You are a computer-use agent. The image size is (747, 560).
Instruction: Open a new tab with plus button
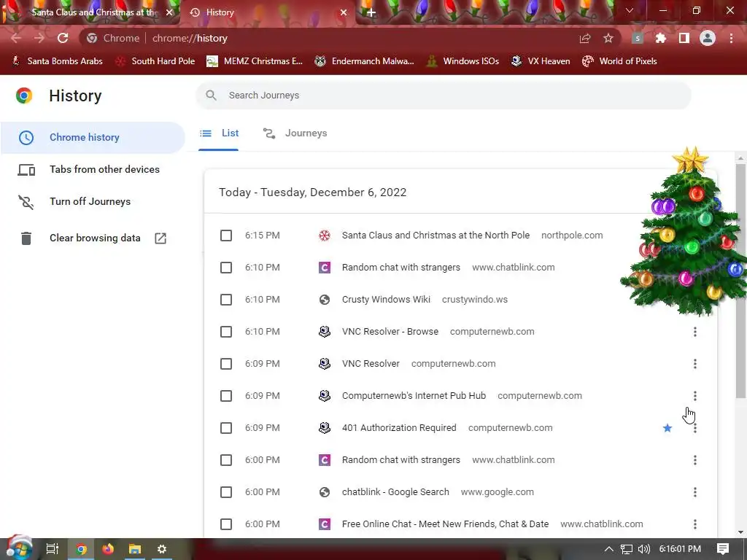[x=371, y=12]
